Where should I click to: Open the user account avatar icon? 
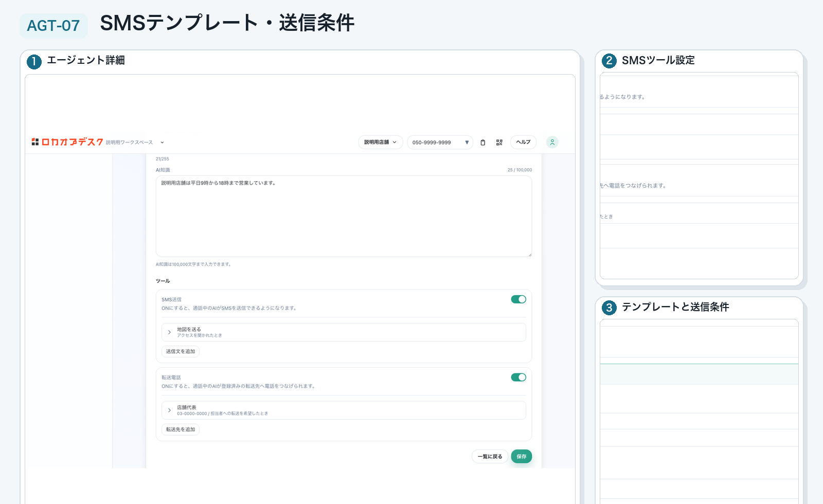[552, 142]
